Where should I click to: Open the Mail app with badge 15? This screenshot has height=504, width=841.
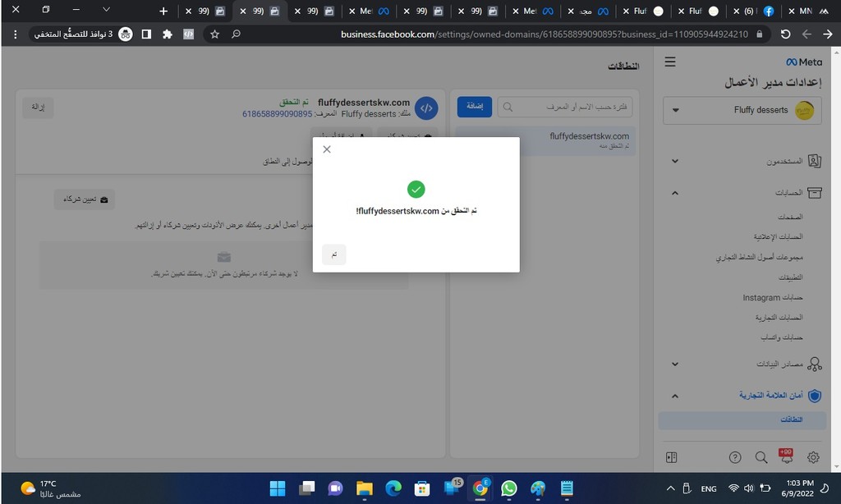click(x=453, y=488)
